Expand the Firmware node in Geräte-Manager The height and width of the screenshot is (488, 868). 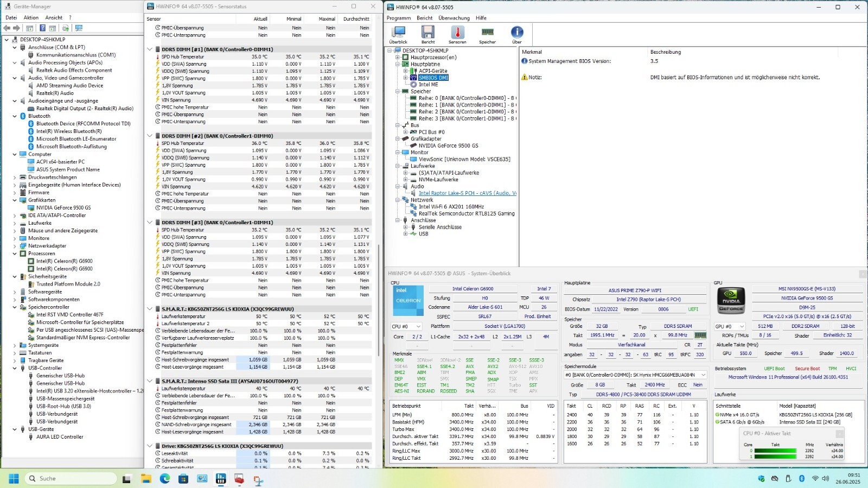coord(15,192)
